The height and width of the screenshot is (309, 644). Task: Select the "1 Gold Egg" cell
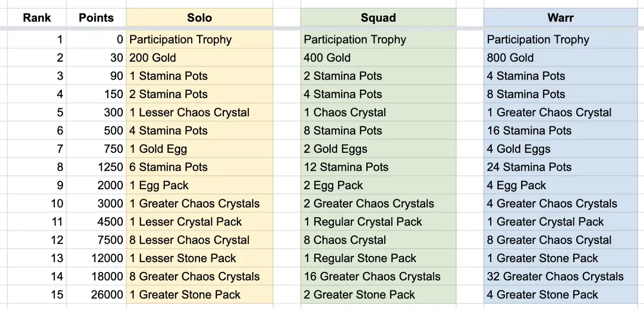[x=199, y=149]
